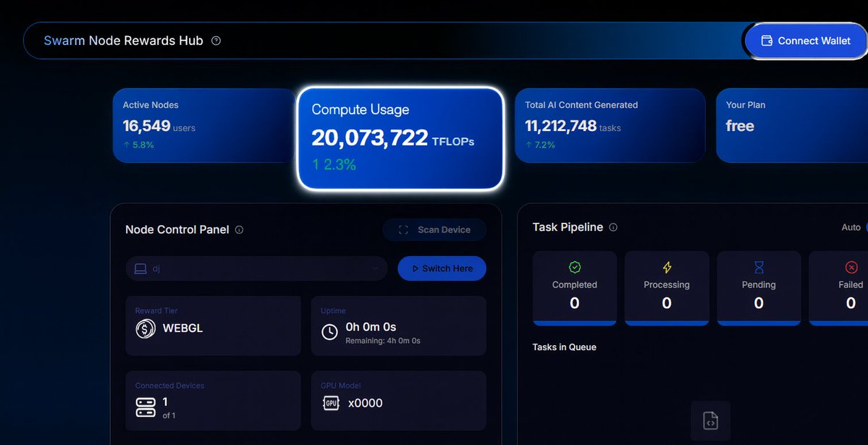Click the empty queue code file icon

[x=711, y=420]
